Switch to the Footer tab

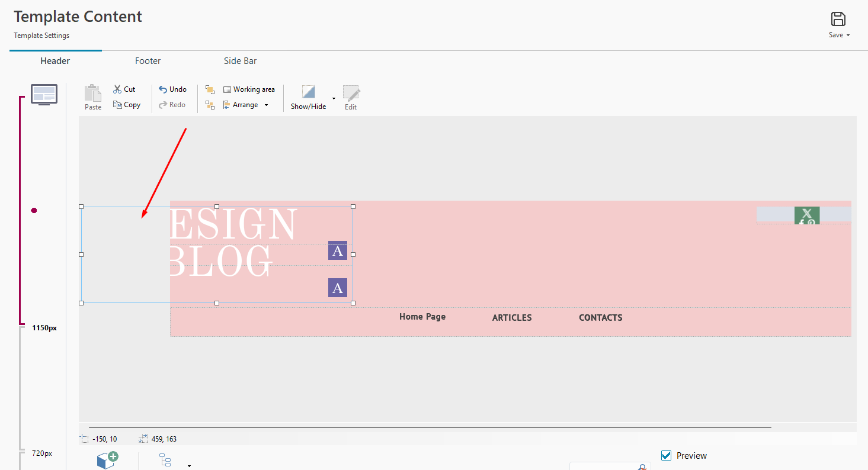(148, 61)
